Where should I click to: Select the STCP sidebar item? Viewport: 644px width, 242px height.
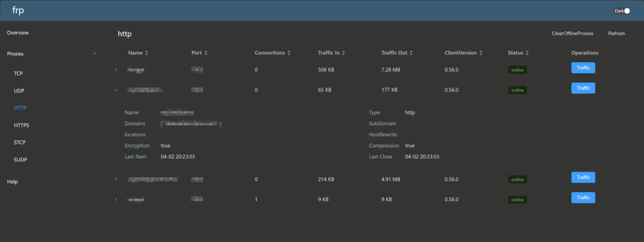click(20, 142)
